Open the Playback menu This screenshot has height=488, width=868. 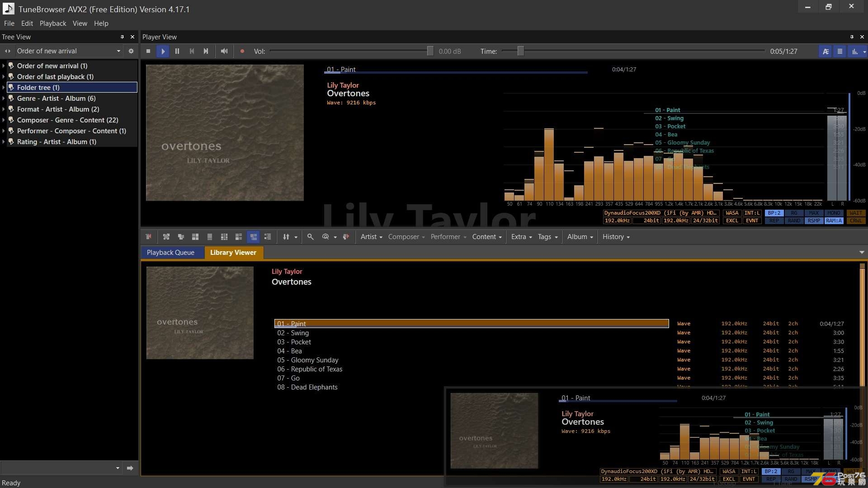tap(53, 23)
